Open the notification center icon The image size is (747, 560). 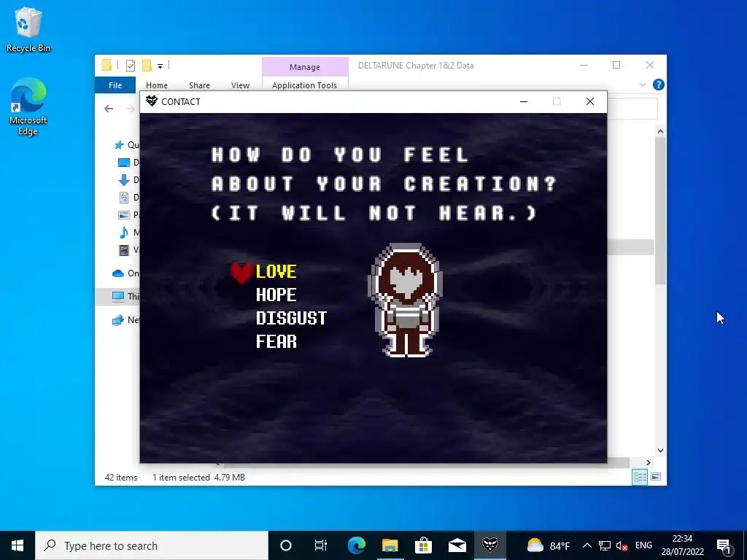[724, 546]
